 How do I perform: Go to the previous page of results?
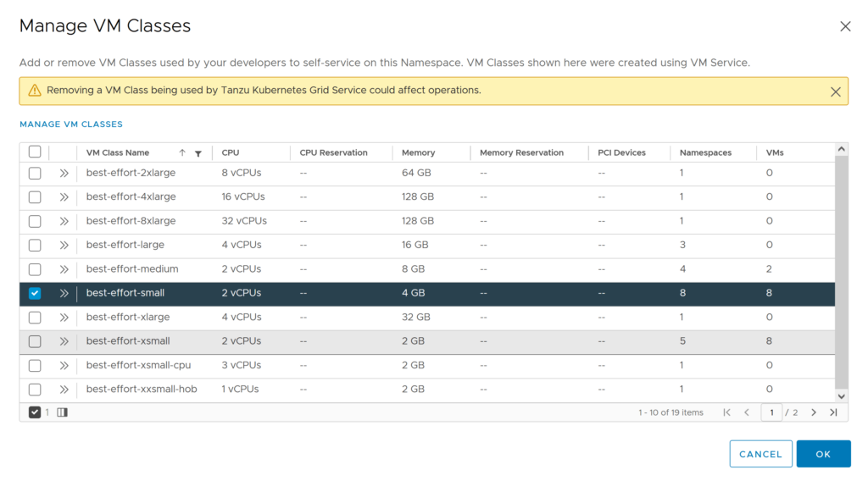[747, 412]
